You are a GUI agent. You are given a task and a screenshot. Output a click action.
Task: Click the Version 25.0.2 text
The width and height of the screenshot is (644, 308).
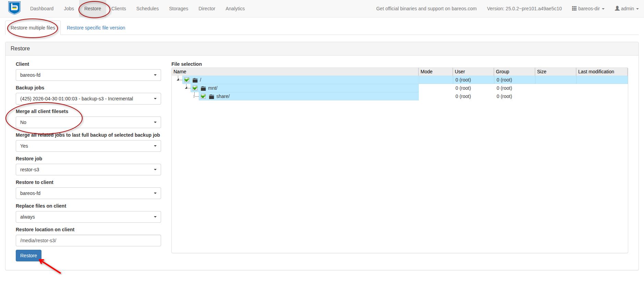tap(524, 9)
